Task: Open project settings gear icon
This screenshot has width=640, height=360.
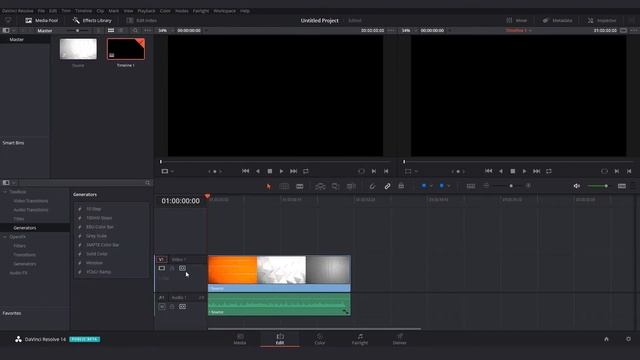Action: tap(628, 339)
